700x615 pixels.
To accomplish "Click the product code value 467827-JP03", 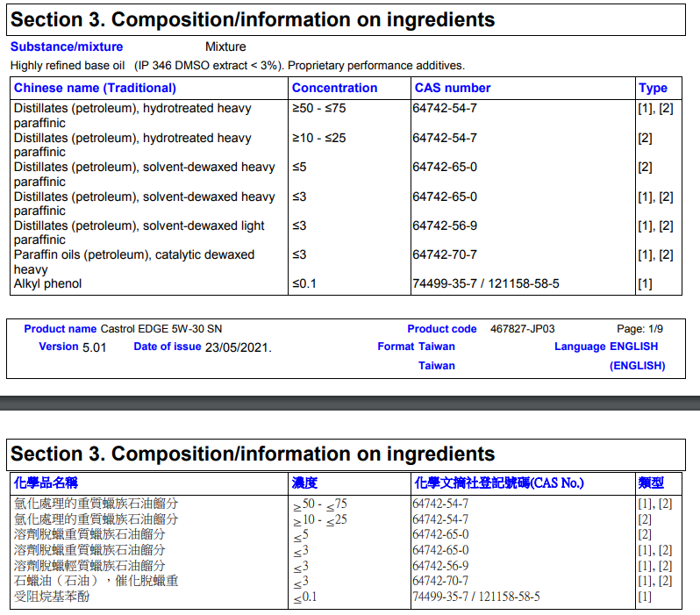I will tap(522, 329).
